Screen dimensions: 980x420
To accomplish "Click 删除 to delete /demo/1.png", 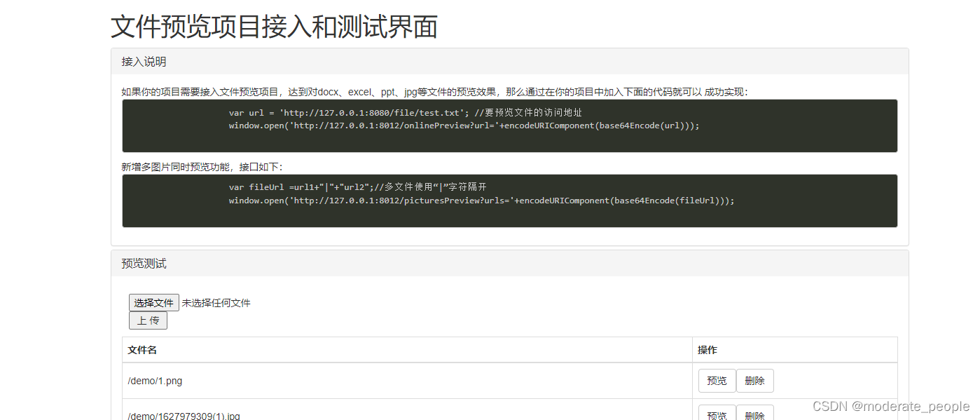I will [754, 380].
